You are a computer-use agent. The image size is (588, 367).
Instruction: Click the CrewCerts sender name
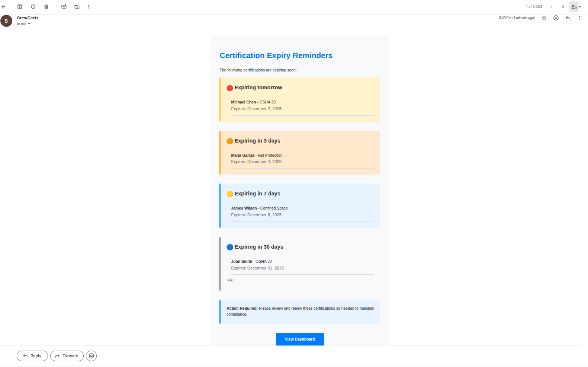pos(28,18)
